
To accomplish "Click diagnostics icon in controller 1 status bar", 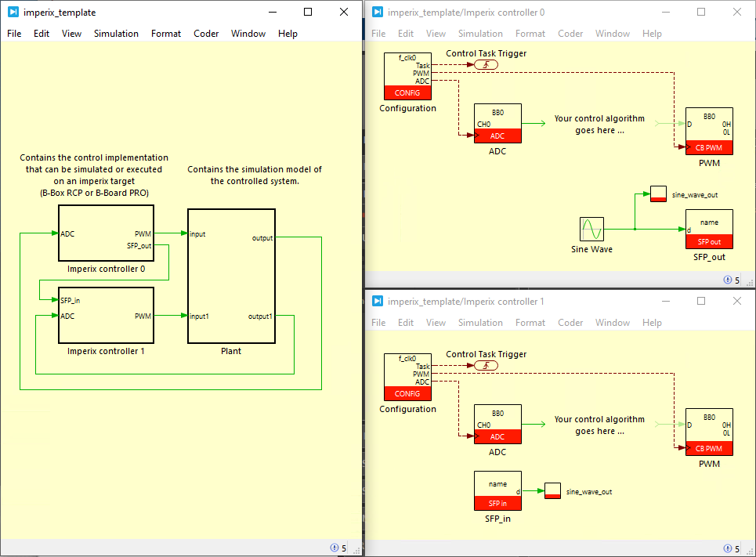I will [728, 548].
